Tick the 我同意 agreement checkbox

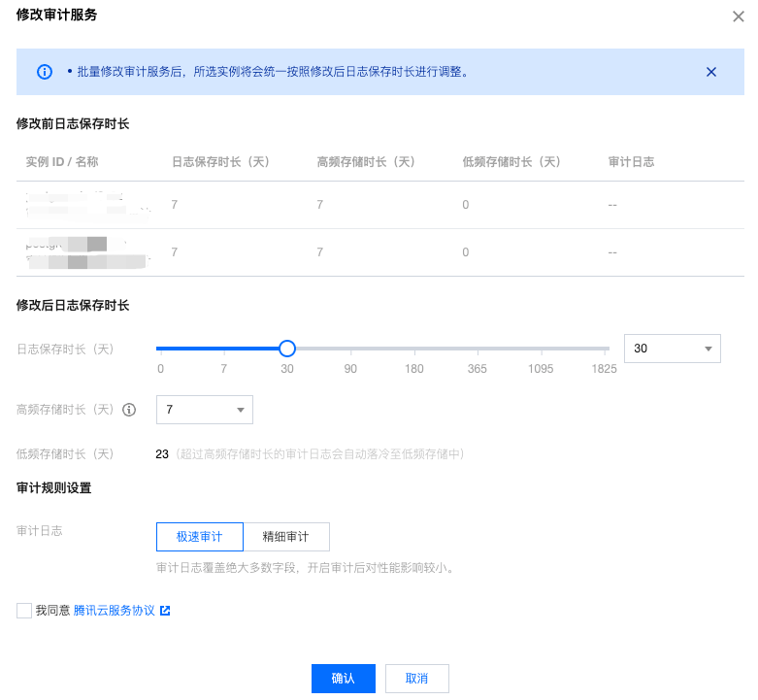click(24, 611)
